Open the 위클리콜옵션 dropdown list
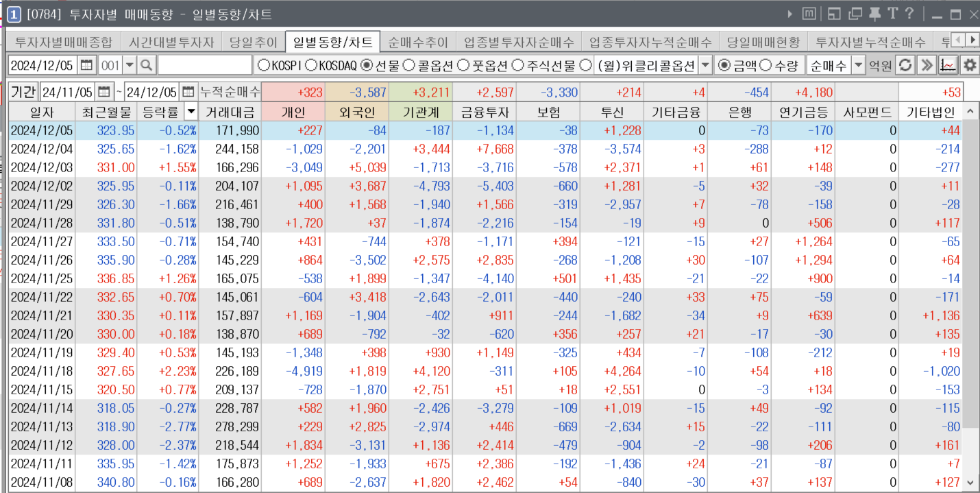Viewport: 980px width, 493px height. 705,66
